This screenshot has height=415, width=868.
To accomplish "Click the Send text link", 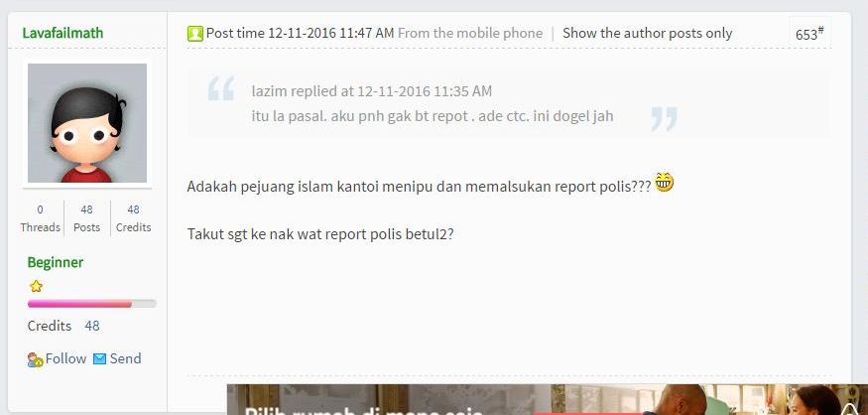I will pyautogui.click(x=125, y=358).
